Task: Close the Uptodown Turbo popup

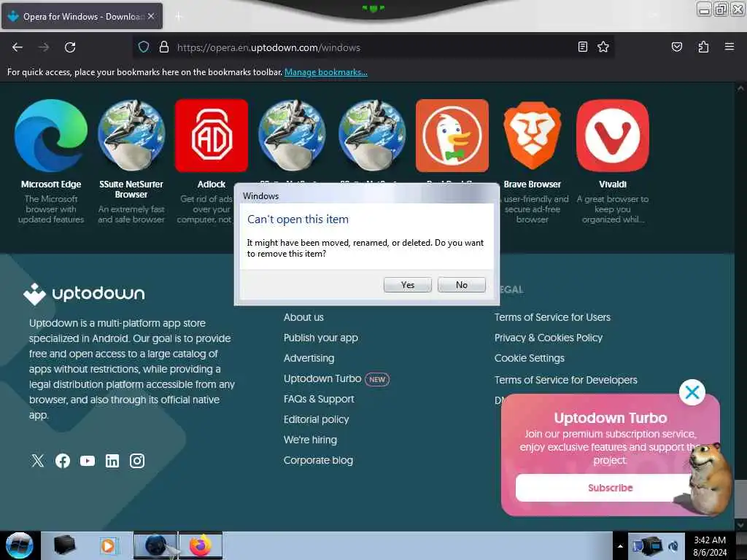Action: (692, 392)
